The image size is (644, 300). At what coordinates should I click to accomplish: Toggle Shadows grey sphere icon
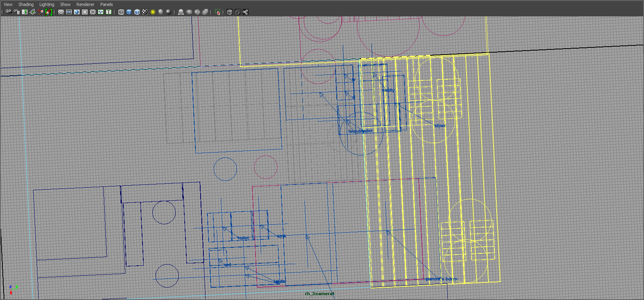click(x=161, y=12)
